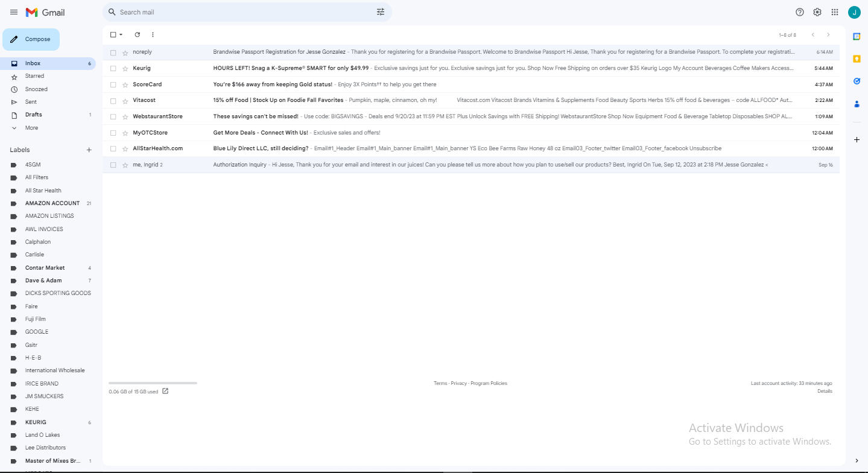Open storage management link icon
Viewport: 868px width, 473px height.
click(165, 391)
